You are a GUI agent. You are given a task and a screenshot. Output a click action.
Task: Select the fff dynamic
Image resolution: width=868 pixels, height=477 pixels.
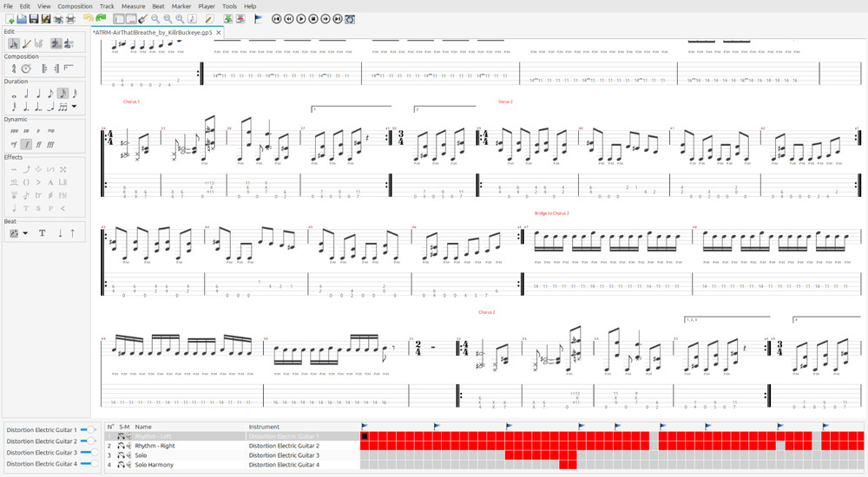click(x=50, y=145)
